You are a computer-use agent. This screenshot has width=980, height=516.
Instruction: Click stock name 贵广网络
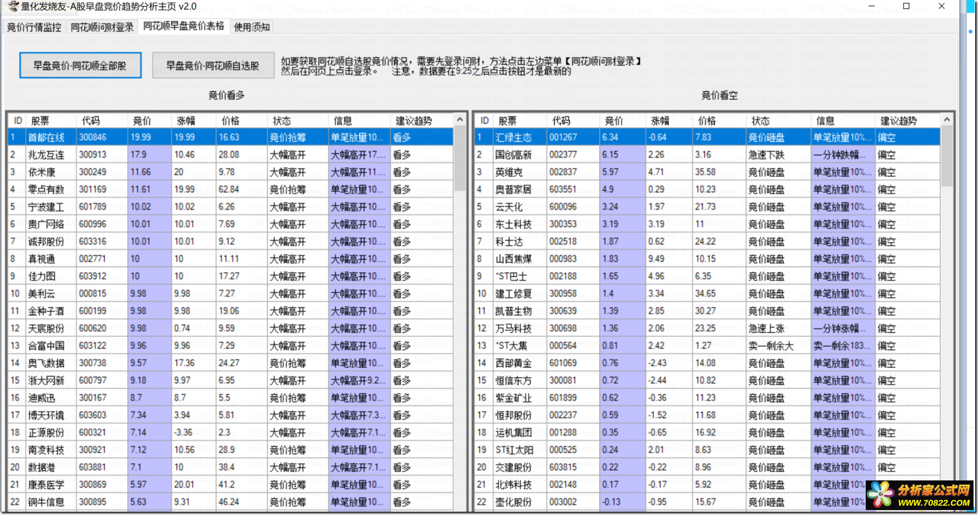point(46,224)
